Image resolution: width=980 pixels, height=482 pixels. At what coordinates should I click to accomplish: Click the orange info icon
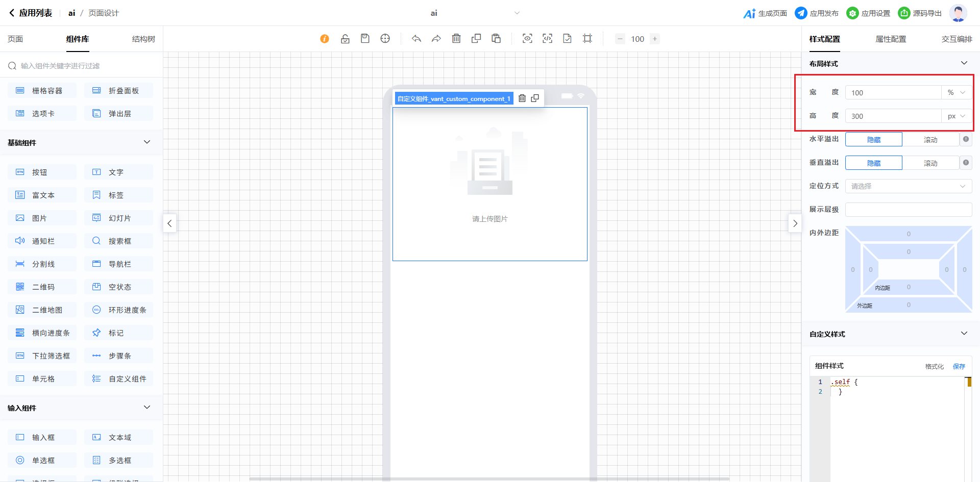(325, 39)
